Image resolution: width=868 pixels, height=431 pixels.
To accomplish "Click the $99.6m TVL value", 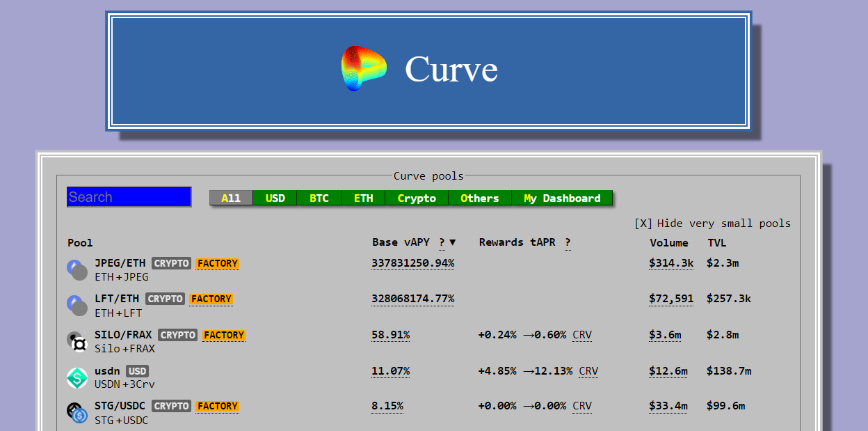I will click(726, 406).
